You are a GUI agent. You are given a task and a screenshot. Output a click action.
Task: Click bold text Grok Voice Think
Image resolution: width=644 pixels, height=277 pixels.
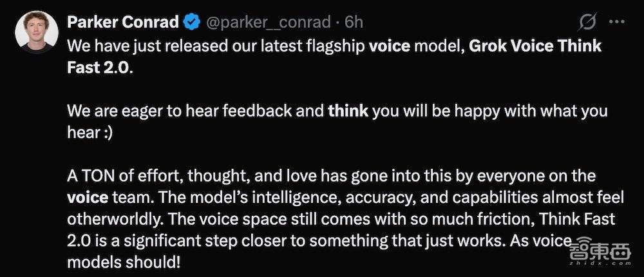[x=535, y=46]
